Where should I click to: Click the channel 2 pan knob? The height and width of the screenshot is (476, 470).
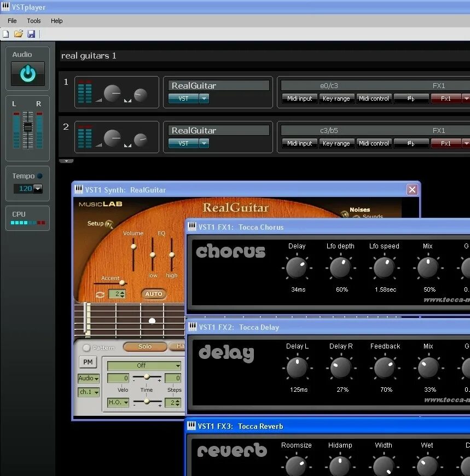coord(140,140)
